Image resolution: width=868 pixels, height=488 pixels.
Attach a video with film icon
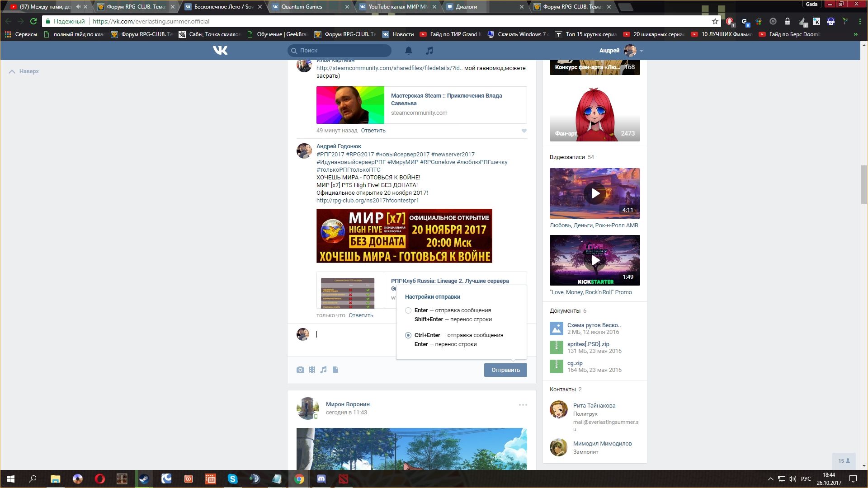(312, 370)
